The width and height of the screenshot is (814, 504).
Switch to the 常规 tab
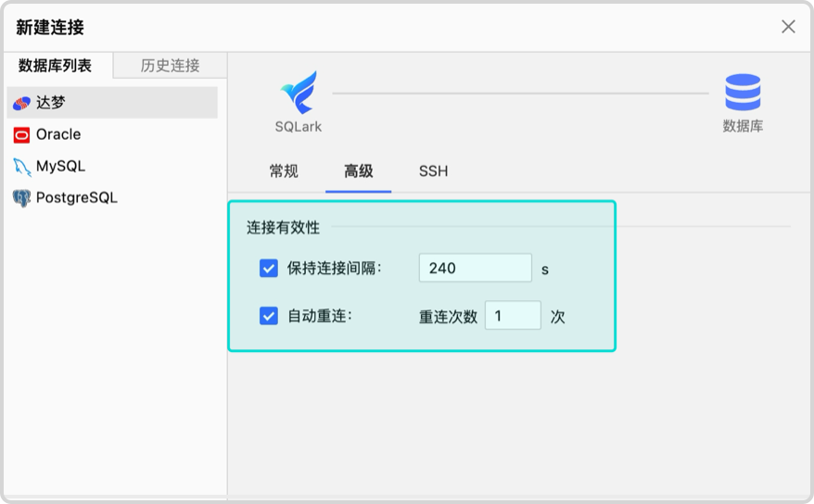point(284,171)
